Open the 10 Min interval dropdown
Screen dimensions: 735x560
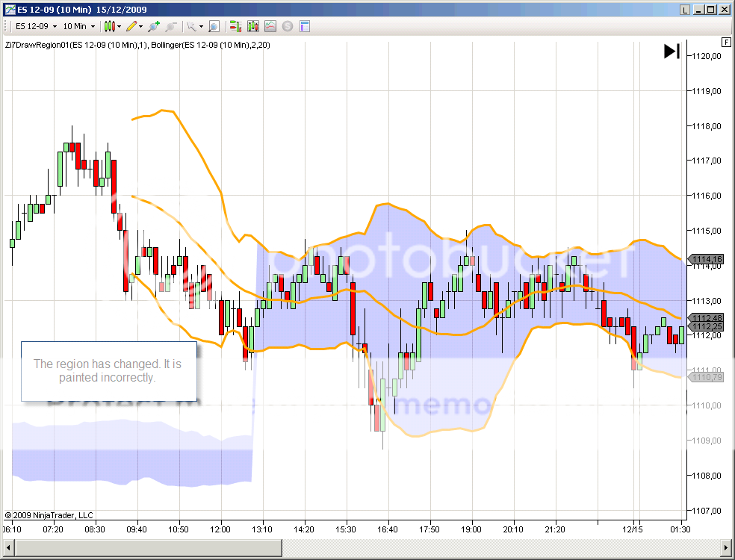click(x=78, y=26)
